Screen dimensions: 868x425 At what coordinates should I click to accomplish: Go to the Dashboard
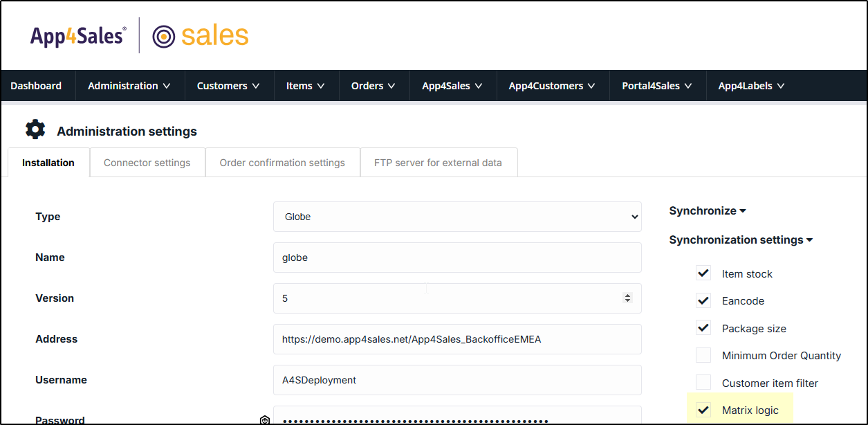coord(36,86)
